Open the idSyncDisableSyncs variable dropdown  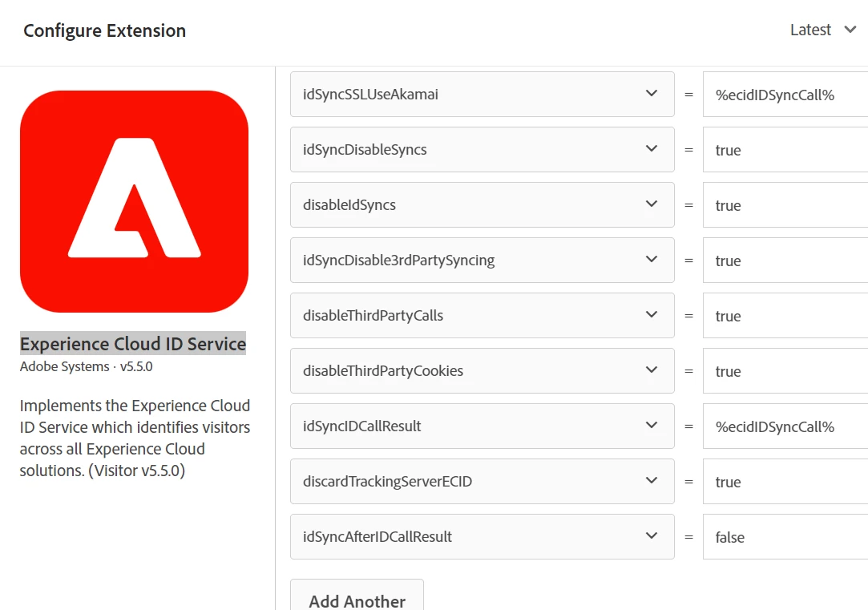click(x=482, y=149)
